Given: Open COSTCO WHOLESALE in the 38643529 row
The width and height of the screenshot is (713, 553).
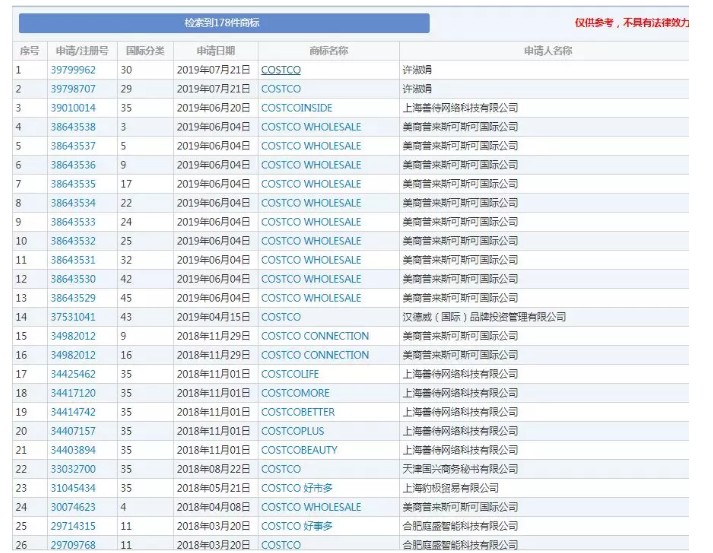Looking at the screenshot, I should (x=311, y=298).
